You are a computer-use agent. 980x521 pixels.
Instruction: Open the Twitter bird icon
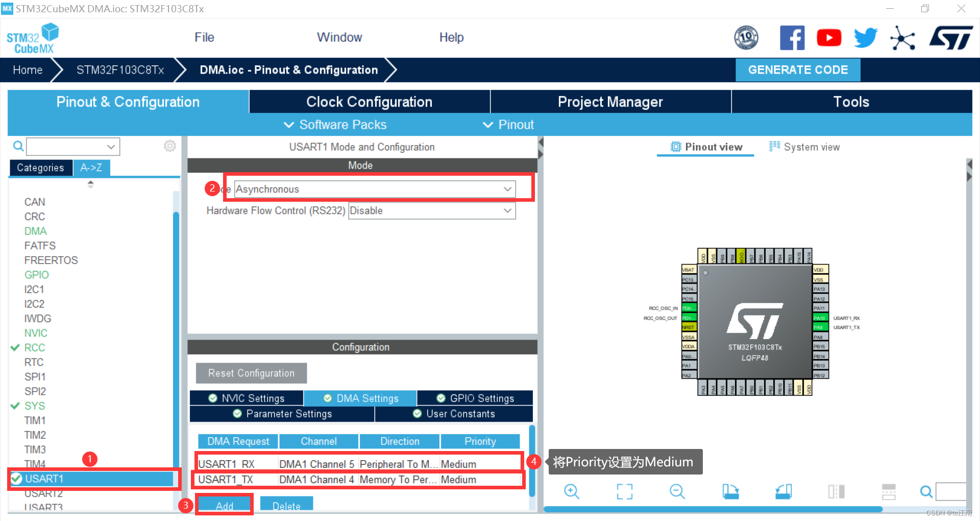866,38
